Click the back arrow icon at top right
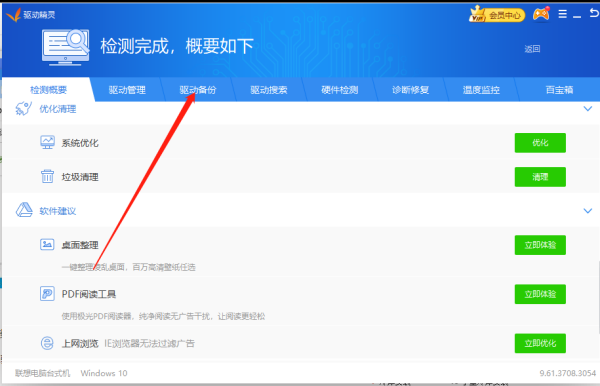Image resolution: width=600 pixels, height=386 pixels. (593, 14)
